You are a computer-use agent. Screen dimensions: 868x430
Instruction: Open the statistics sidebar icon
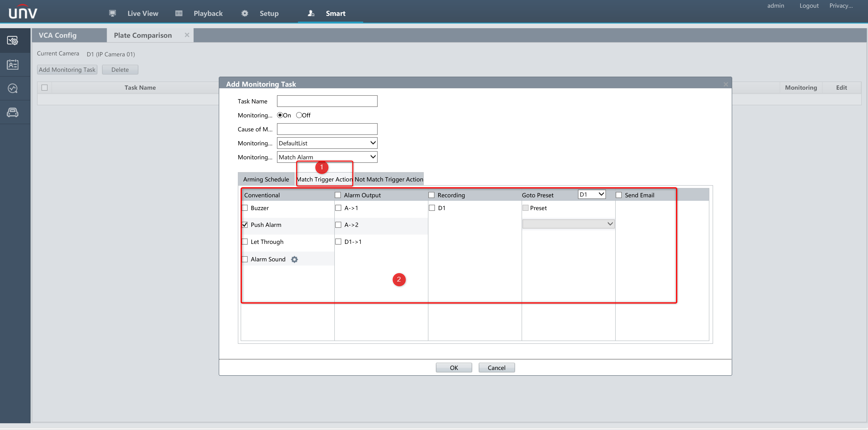[x=13, y=88]
